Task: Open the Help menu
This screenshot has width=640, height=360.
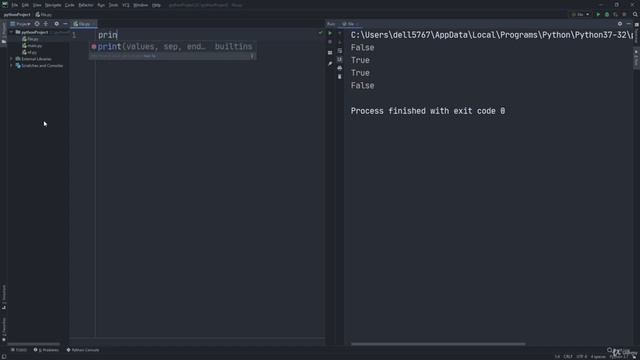Action: coord(156,5)
